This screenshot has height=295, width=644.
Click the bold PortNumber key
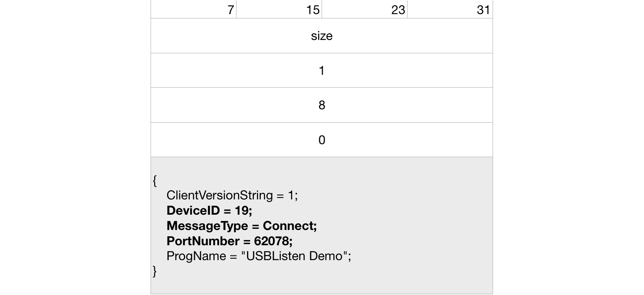(x=203, y=241)
